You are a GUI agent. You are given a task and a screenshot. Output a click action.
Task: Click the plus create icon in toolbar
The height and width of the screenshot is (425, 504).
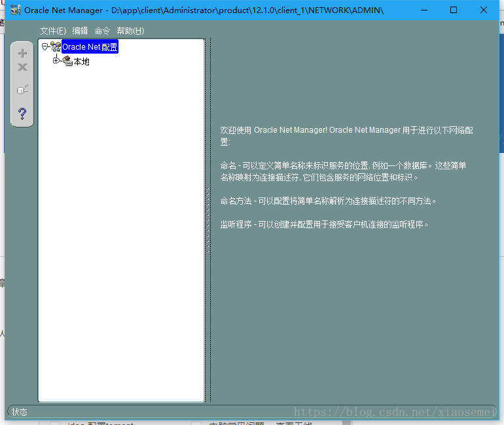pyautogui.click(x=22, y=53)
